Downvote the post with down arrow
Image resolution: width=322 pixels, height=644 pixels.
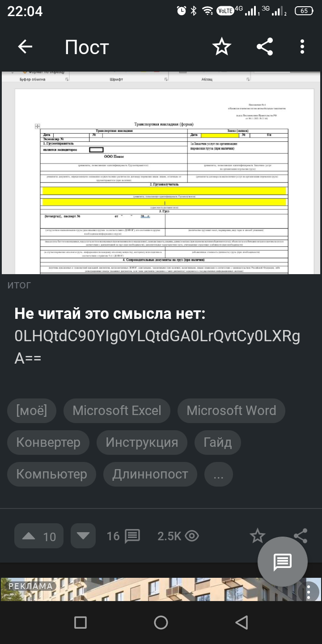point(83,536)
